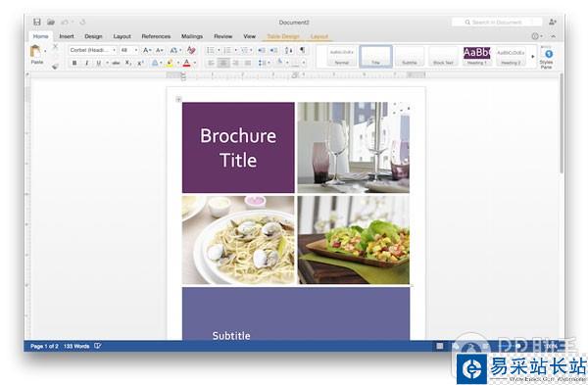This screenshot has height=385, width=588.
Task: Center the text
Action: 223,63
